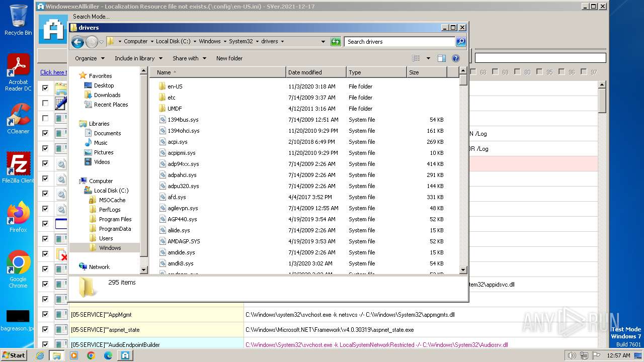Expand arrow after System32 in breadcrumb

pyautogui.click(x=257, y=42)
